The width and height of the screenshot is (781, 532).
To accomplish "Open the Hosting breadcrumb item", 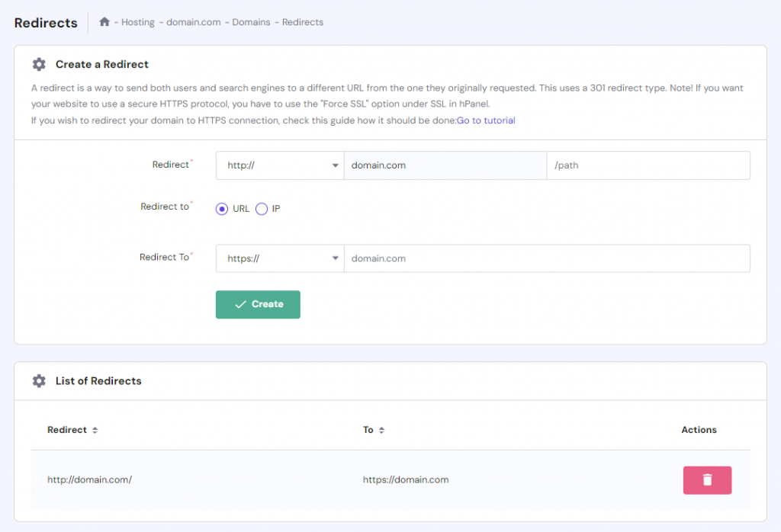I will (138, 22).
